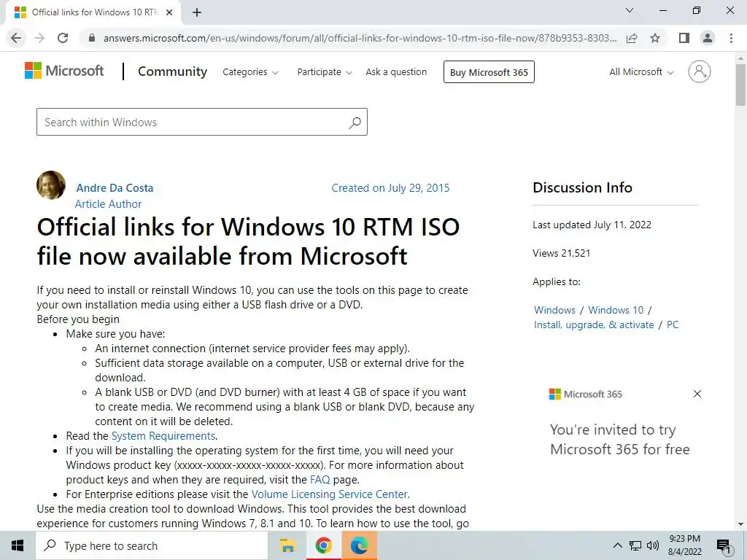
Task: Open Chrome profile avatar menu
Action: [x=708, y=38]
